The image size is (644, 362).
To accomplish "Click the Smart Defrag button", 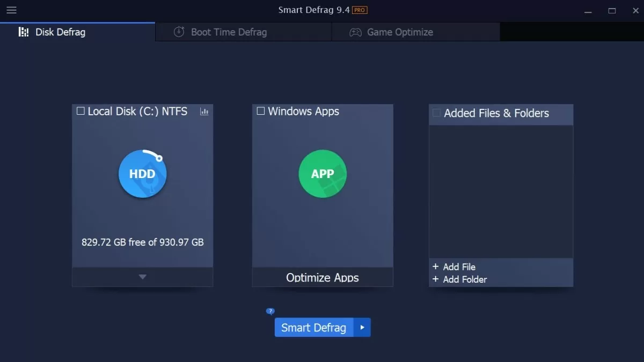I will coord(313,327).
